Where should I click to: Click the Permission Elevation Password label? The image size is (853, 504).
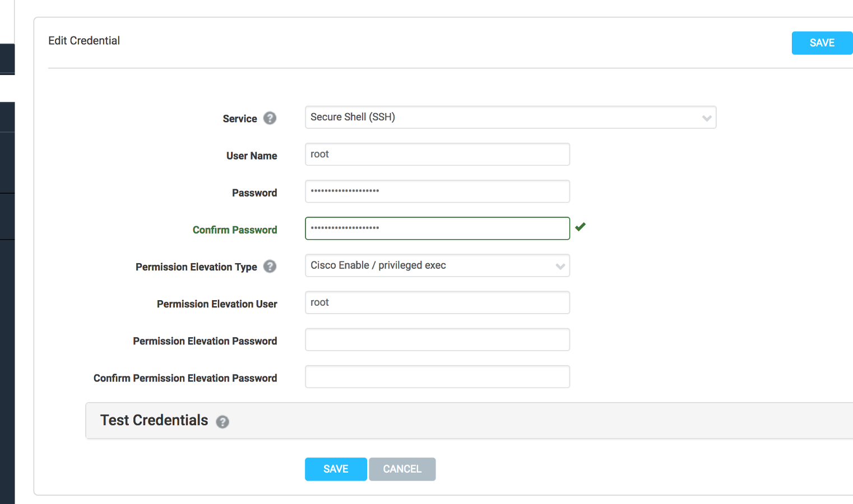click(205, 341)
